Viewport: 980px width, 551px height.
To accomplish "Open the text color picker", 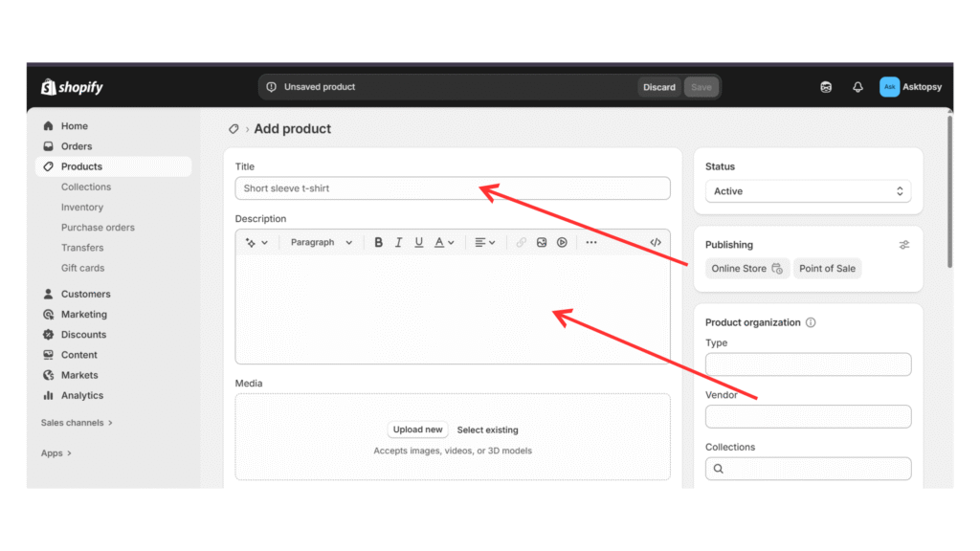I will 443,243.
